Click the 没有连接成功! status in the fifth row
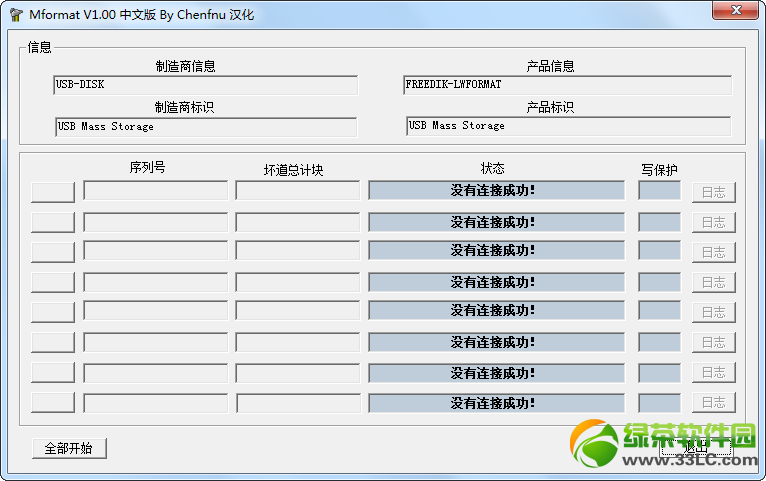 click(x=497, y=311)
